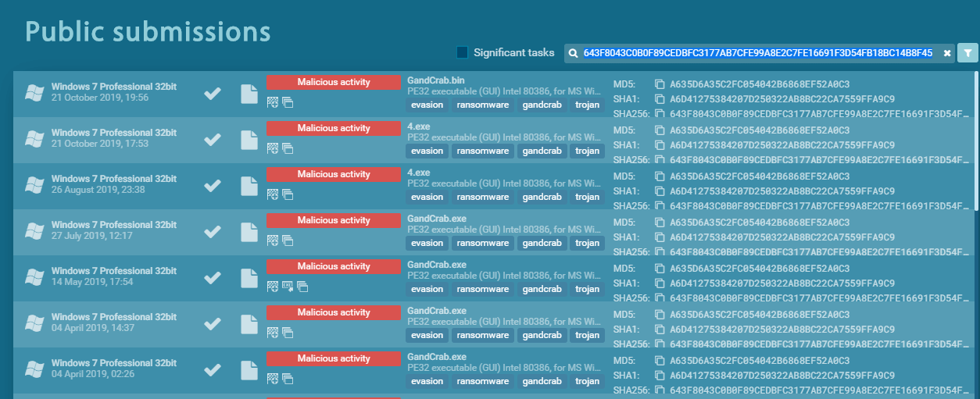
Task: Open GandCrab.exe from 27 July 12:17
Action: 437,219
